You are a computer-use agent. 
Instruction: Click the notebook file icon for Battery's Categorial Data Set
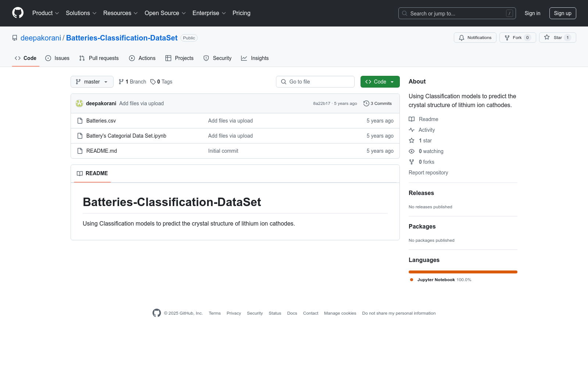[80, 136]
